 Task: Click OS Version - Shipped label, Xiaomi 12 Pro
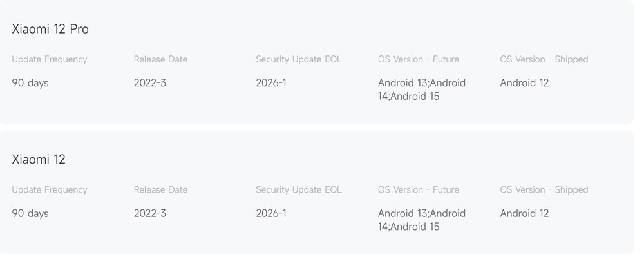click(x=544, y=59)
